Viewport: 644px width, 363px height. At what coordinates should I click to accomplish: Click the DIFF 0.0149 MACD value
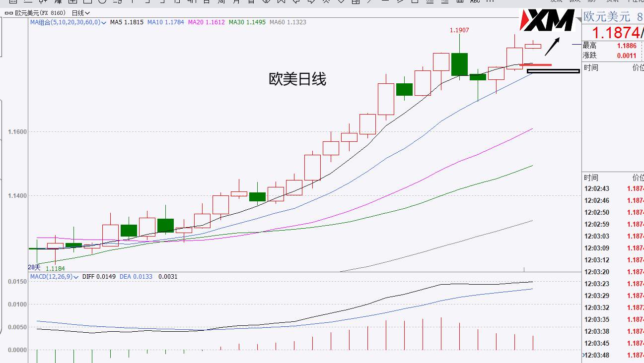99,276
